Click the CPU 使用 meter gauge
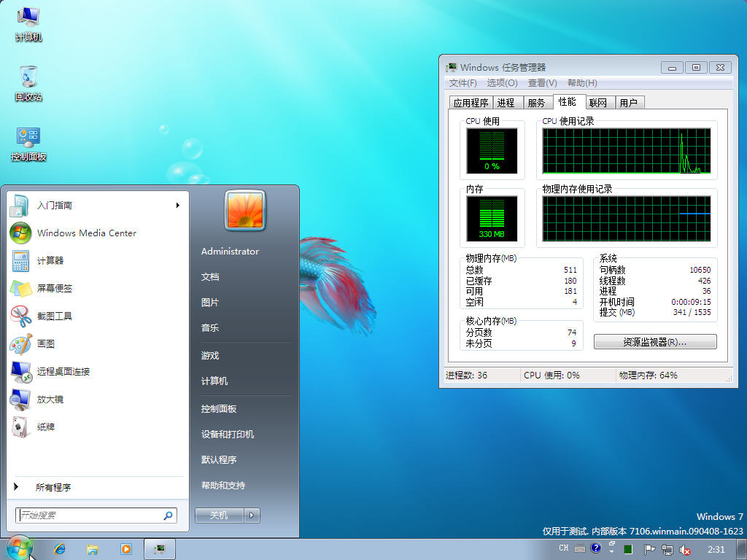This screenshot has width=747, height=560. [492, 150]
